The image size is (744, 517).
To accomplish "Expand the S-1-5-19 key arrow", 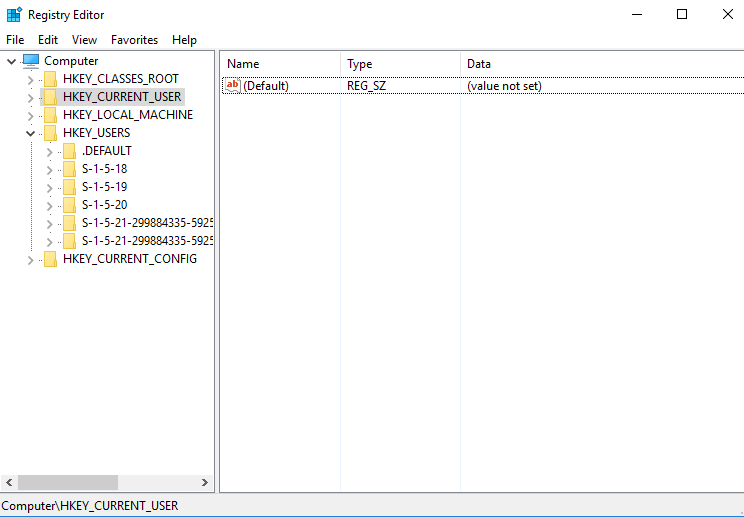I will click(50, 187).
